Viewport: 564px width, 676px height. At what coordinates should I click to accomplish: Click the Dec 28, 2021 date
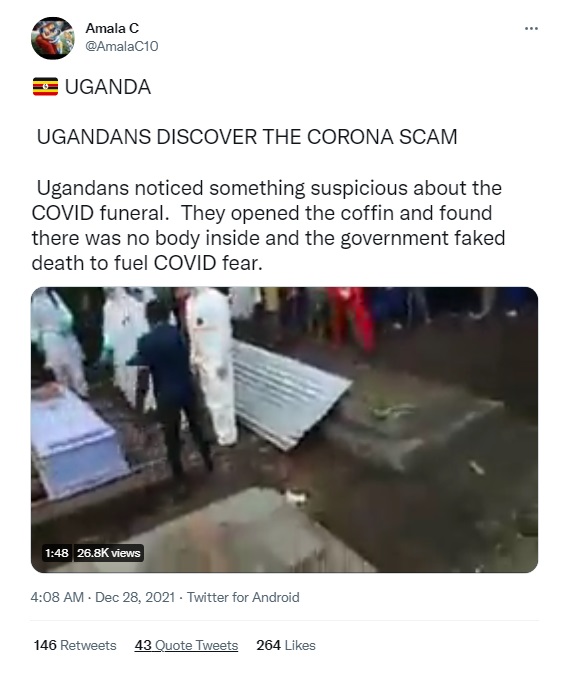click(x=135, y=597)
